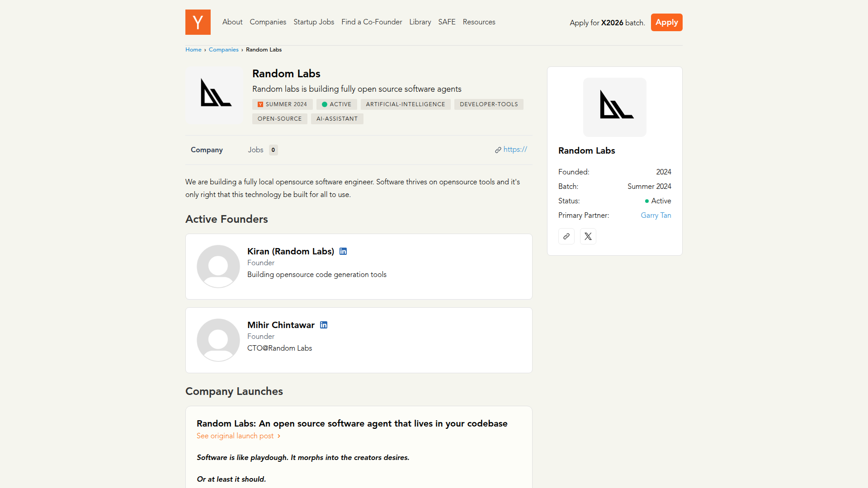The image size is (868, 488).
Task: Click the Random Labs logo in sidebar card
Action: [x=614, y=107]
